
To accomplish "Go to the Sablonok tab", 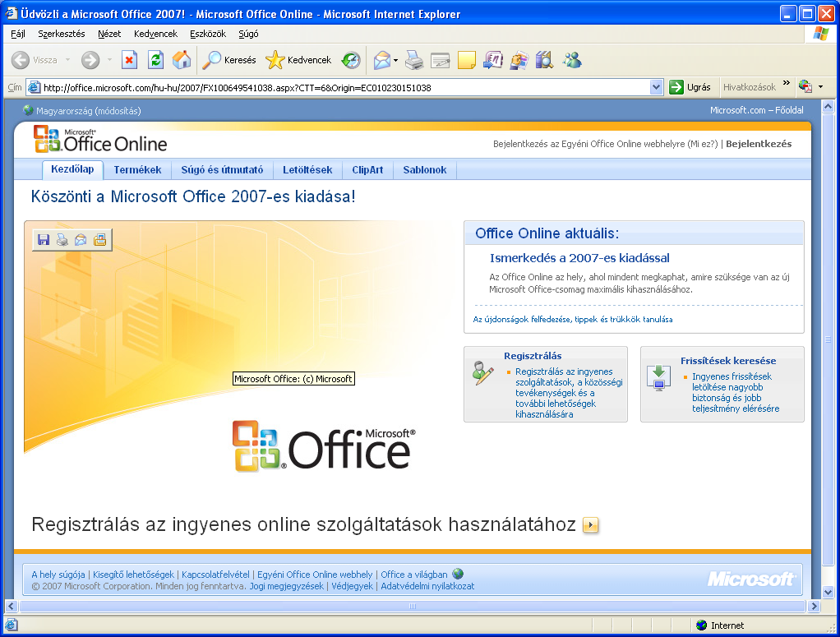I will click(x=425, y=170).
